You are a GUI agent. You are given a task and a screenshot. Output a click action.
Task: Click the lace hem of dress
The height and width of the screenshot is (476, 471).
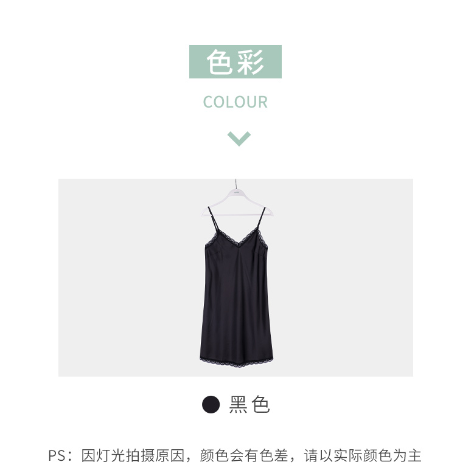(x=236, y=361)
